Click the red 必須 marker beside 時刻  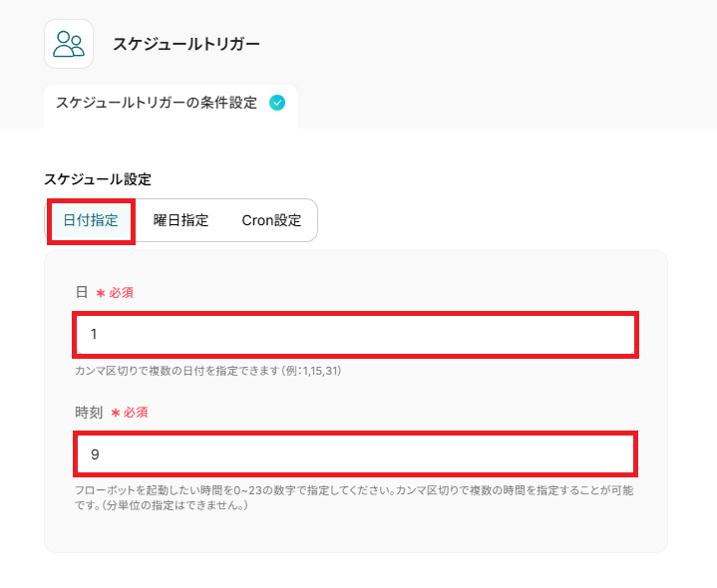pyautogui.click(x=136, y=413)
